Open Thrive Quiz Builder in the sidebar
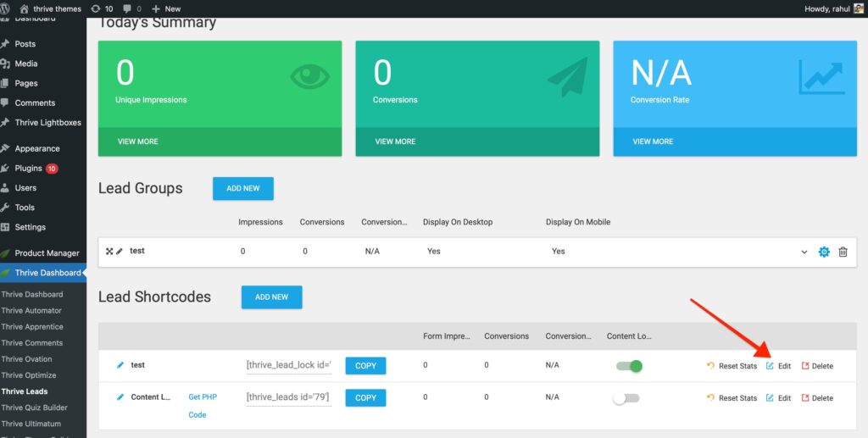868x438 pixels. 34,408
